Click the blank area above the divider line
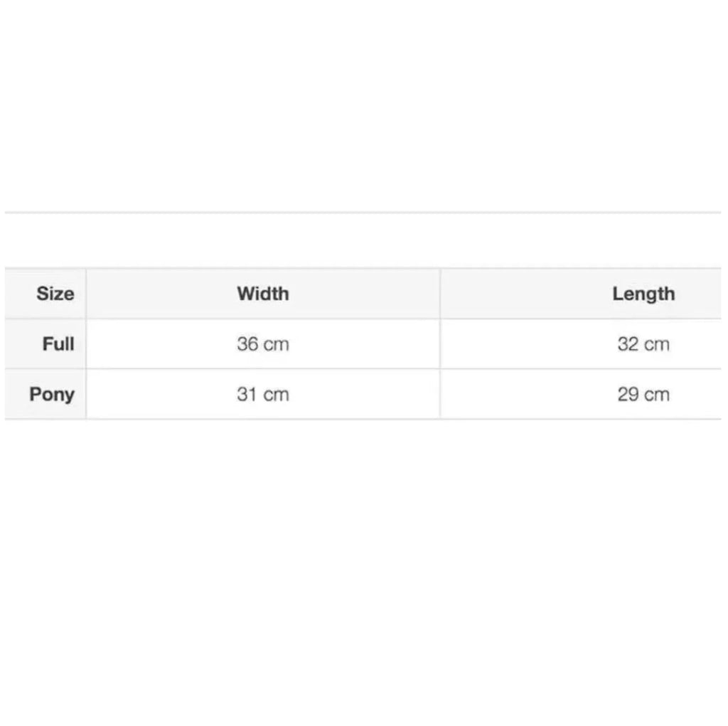Viewport: 728px width, 726px height. pyautogui.click(x=363, y=106)
